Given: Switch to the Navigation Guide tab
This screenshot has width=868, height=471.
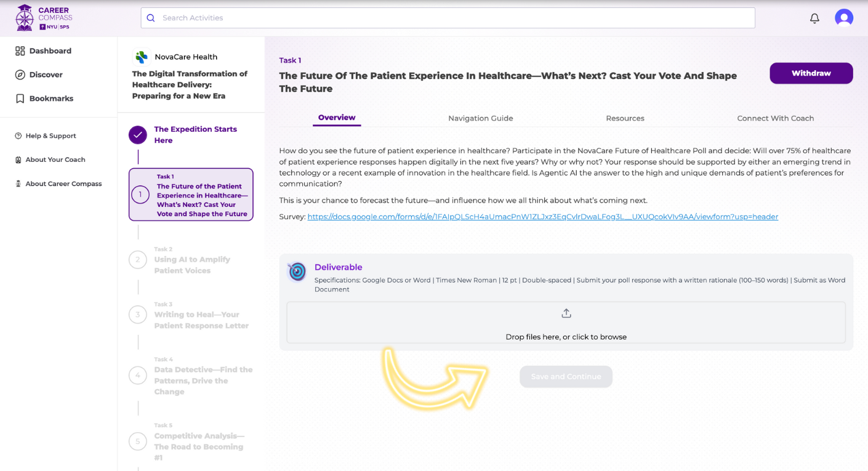Looking at the screenshot, I should pos(480,118).
